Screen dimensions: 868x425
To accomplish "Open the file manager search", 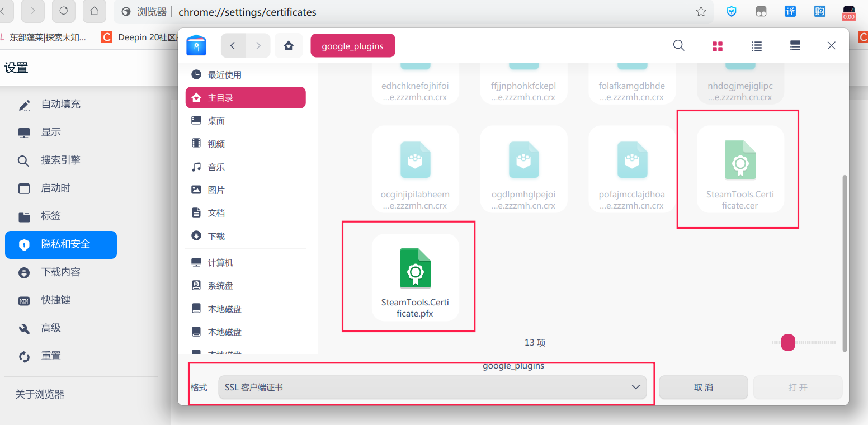I will click(x=678, y=46).
